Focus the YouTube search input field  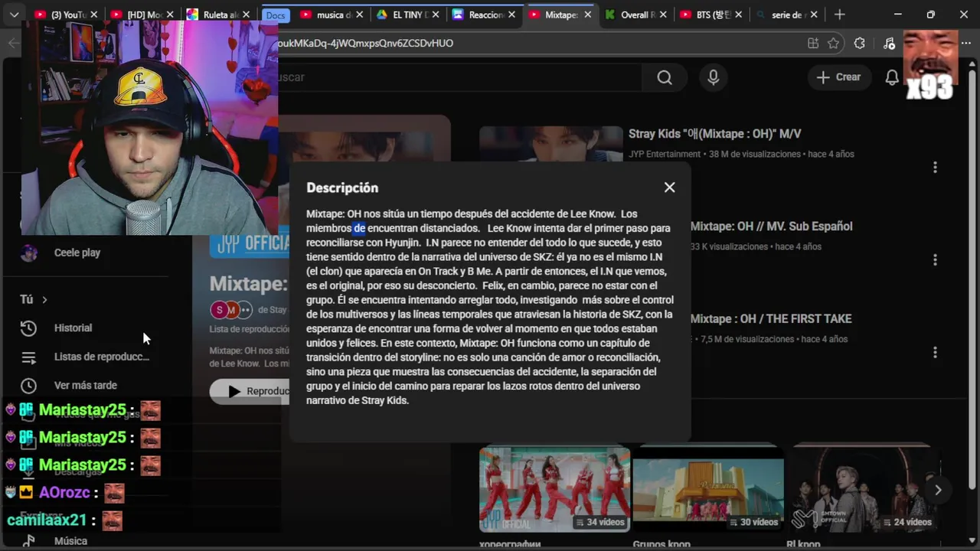click(x=459, y=77)
